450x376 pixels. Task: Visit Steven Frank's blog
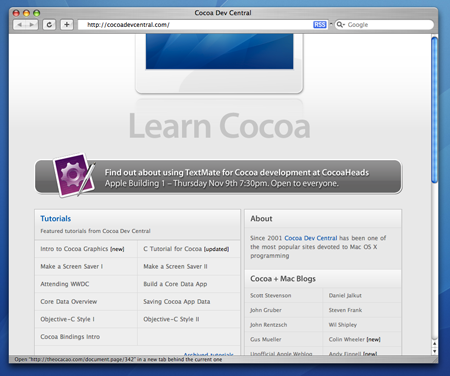click(345, 310)
